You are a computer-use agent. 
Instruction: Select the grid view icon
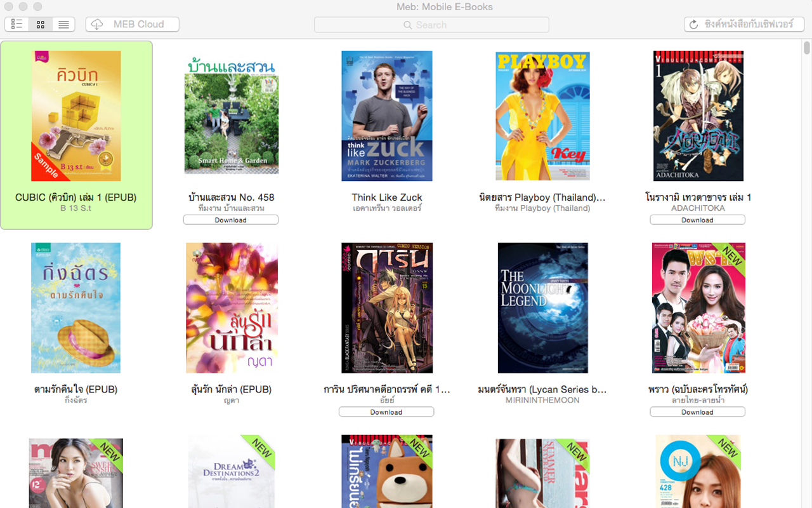(41, 24)
